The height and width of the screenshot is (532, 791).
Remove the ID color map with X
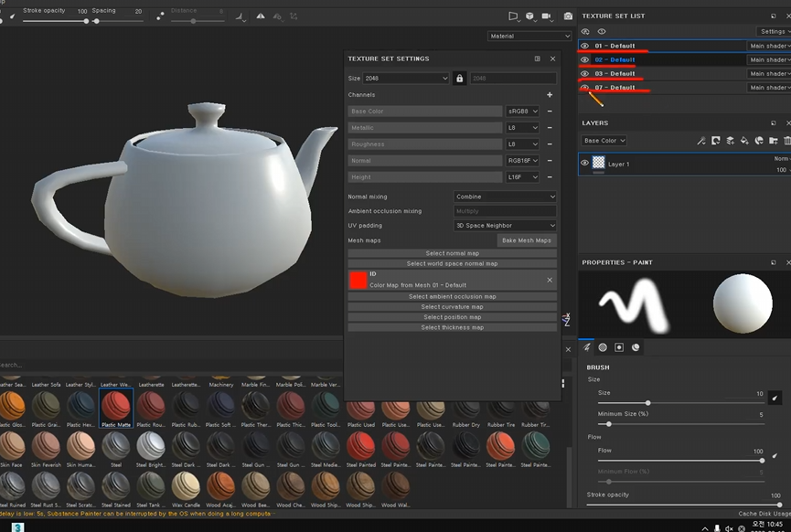pos(550,280)
